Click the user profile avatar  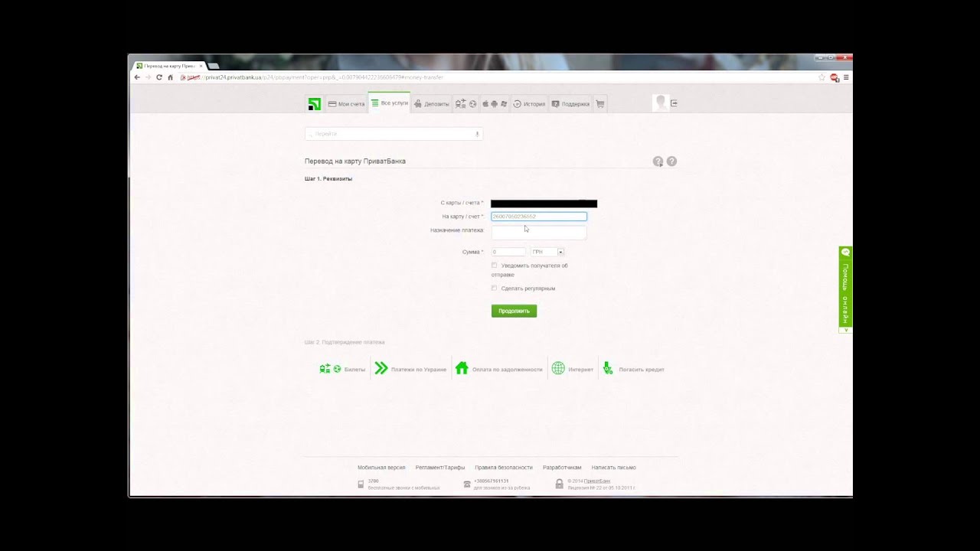(660, 103)
